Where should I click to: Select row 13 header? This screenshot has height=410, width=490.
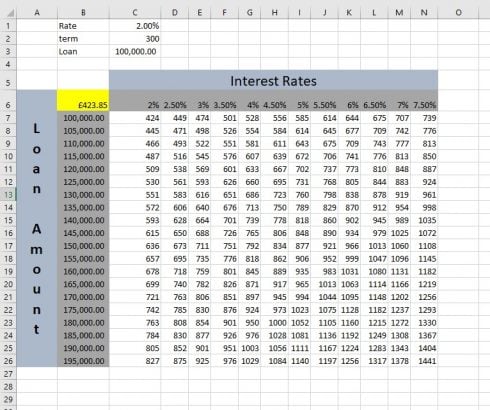(x=8, y=195)
